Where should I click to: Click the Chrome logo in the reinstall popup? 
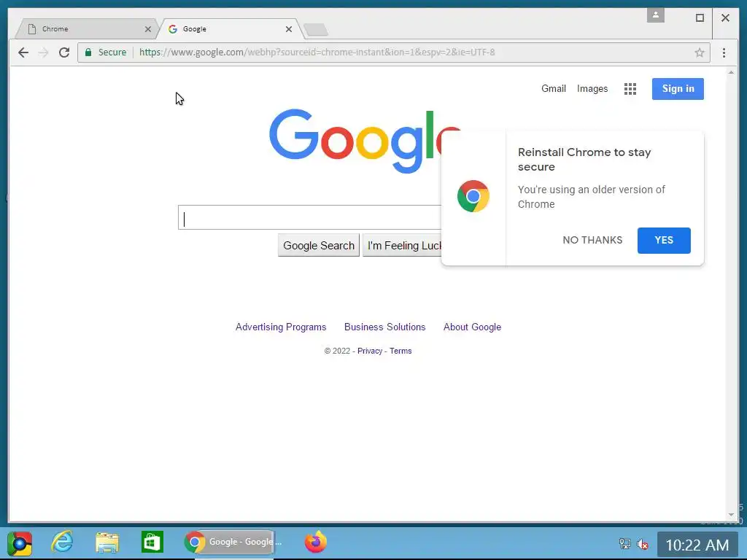tap(473, 196)
